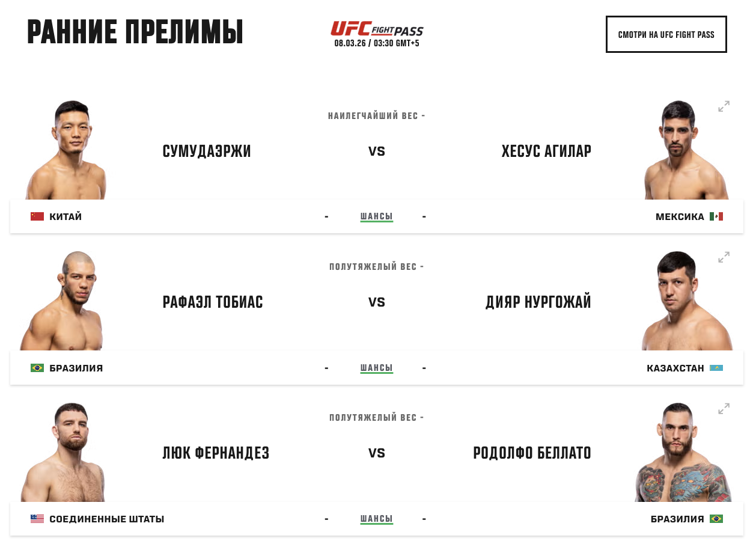
Task: Click the Kazakhstan flag icon
Action: pos(716,368)
